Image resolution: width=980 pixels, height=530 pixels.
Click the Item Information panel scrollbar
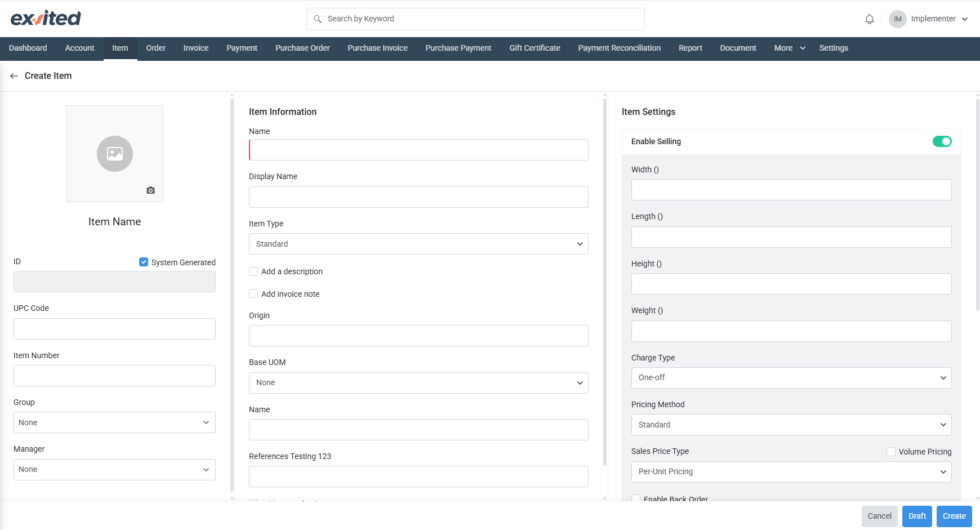tap(605, 282)
